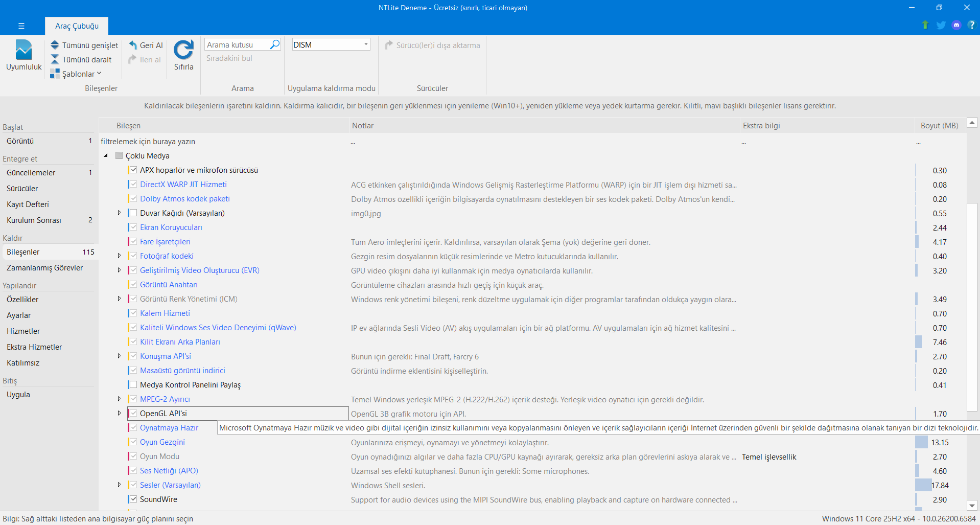
Task: Select the Oynatmaya Hazır component row
Action: [169, 428]
